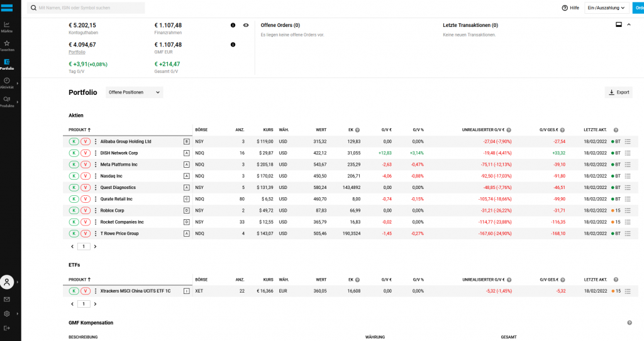Toggle the panel layout icon beside Letzte Transaktionen
Image resolution: width=644 pixels, height=341 pixels.
click(618, 25)
